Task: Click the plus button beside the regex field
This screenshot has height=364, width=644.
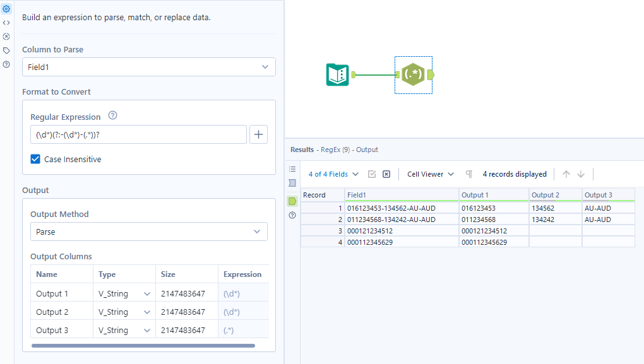Action: (258, 134)
